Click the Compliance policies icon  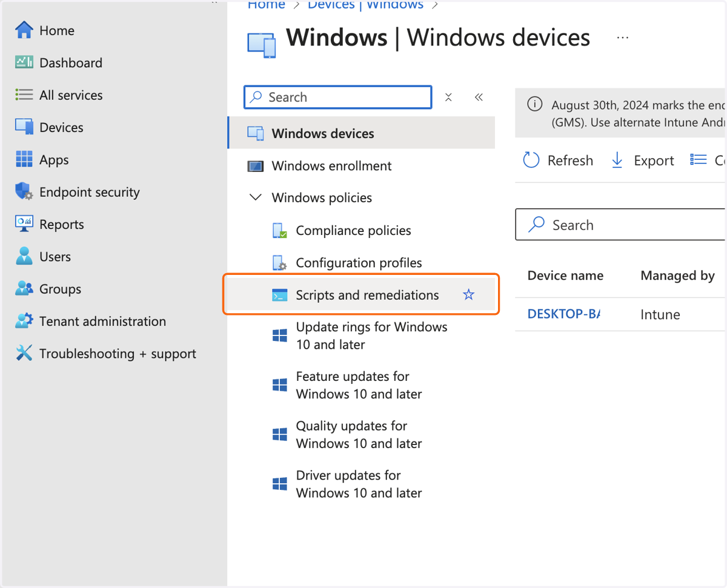click(x=279, y=231)
